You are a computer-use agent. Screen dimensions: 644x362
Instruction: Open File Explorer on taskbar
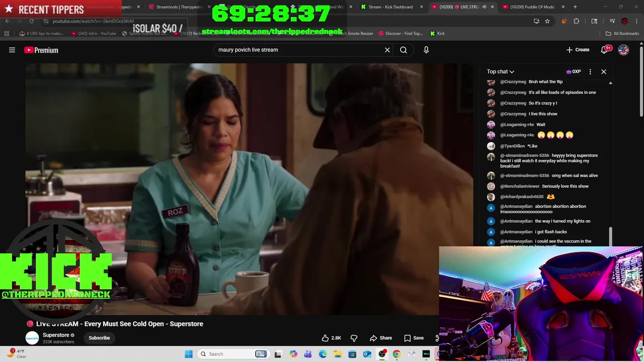click(338, 354)
